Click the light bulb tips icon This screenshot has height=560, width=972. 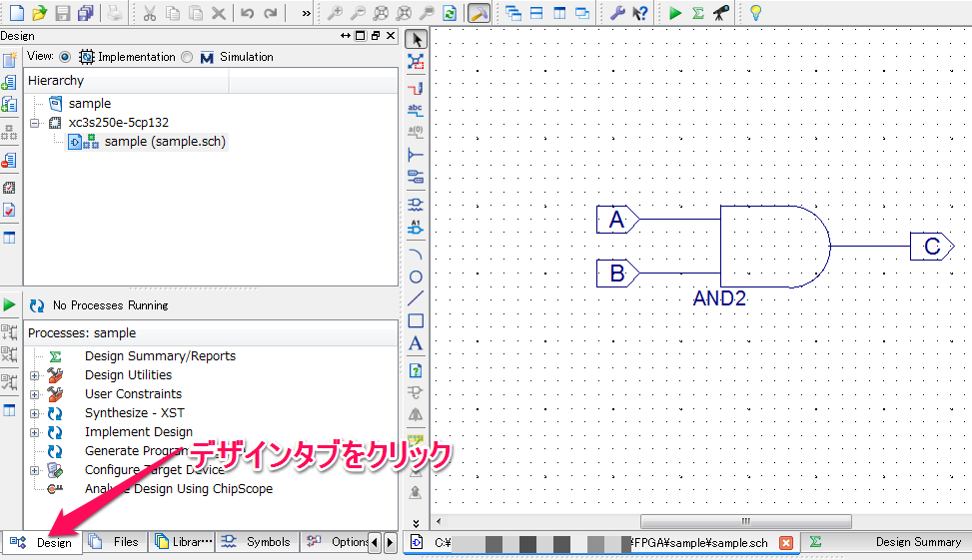(756, 13)
